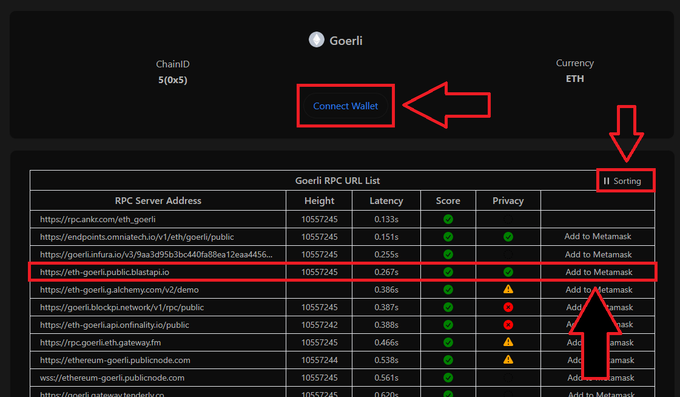Click the 10557244 height value
Screen dimensions: 680x397
[319, 360]
